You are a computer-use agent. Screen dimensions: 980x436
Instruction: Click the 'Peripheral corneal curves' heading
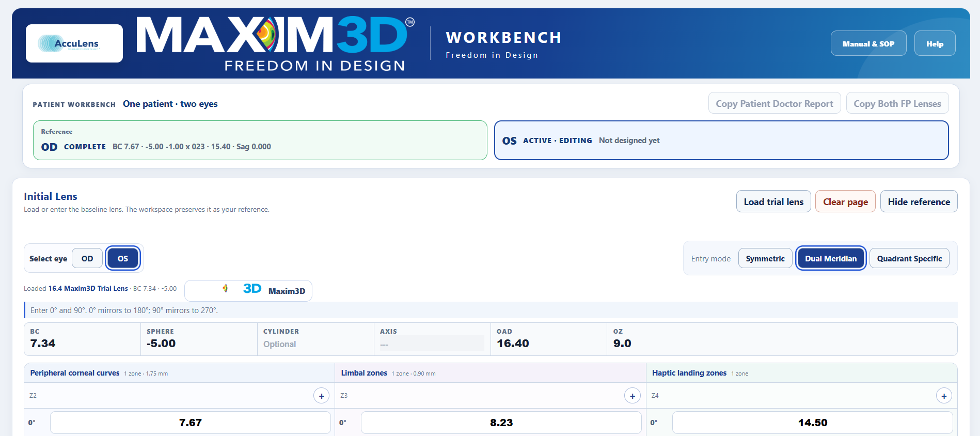point(75,373)
